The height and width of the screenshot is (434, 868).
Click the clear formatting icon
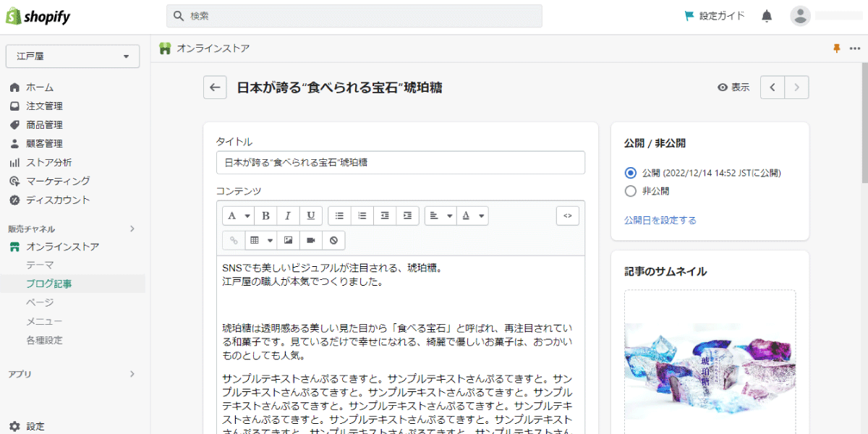coord(333,239)
